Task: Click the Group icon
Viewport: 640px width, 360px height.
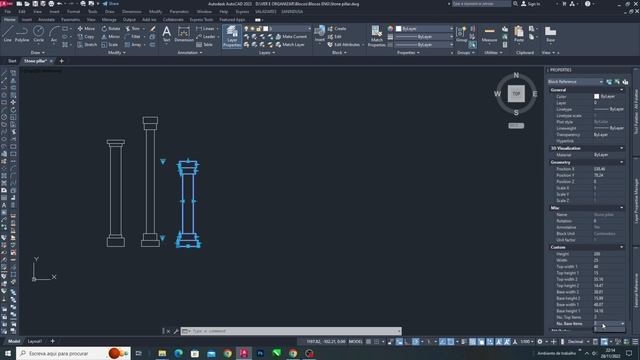Action: click(462, 33)
